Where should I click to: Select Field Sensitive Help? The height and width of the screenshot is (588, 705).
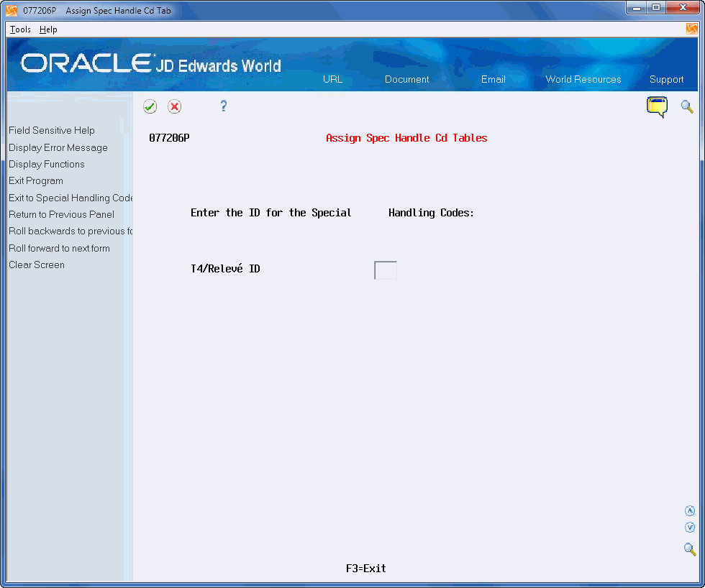pyautogui.click(x=52, y=130)
